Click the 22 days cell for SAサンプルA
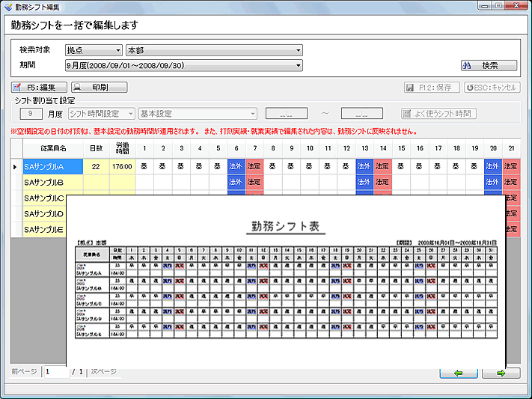 tap(96, 167)
